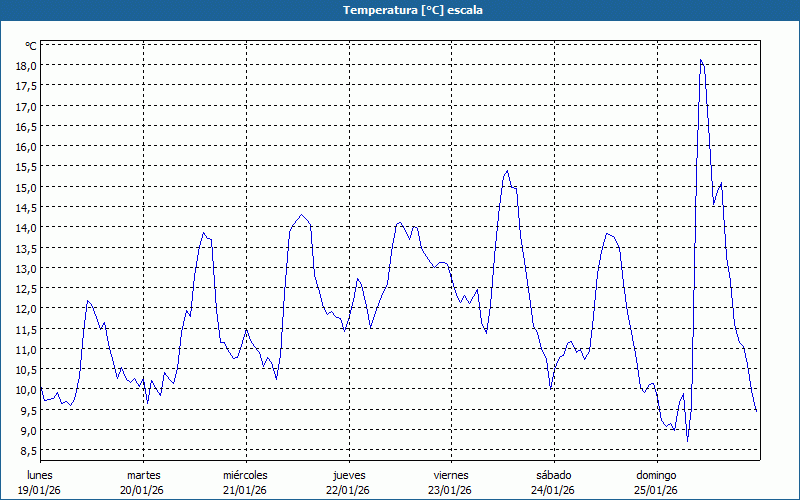Select the "lunes" day label
The height and width of the screenshot is (500, 800).
point(40,475)
